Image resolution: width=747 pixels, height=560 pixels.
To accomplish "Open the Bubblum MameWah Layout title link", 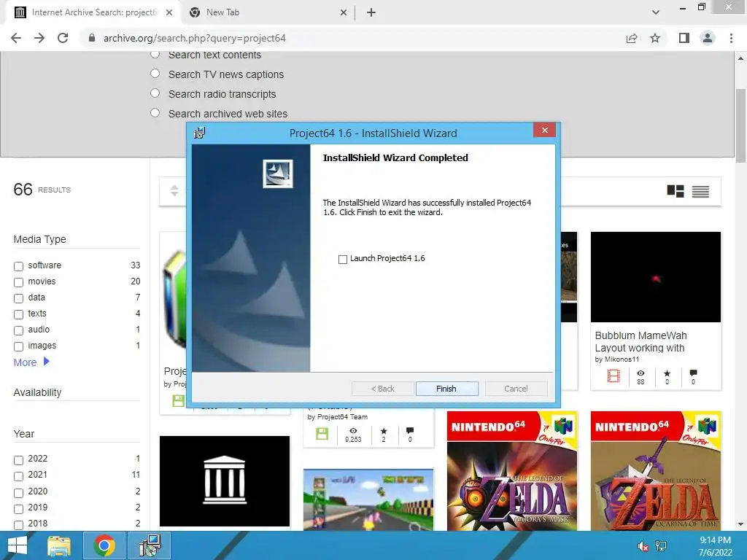I will [640, 342].
